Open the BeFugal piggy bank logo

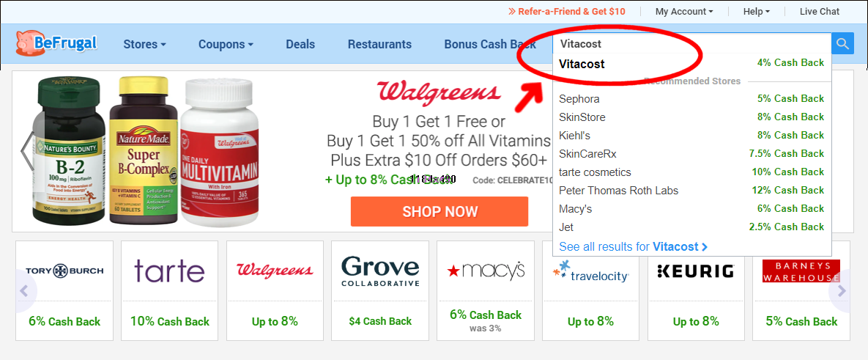pyautogui.click(x=57, y=43)
